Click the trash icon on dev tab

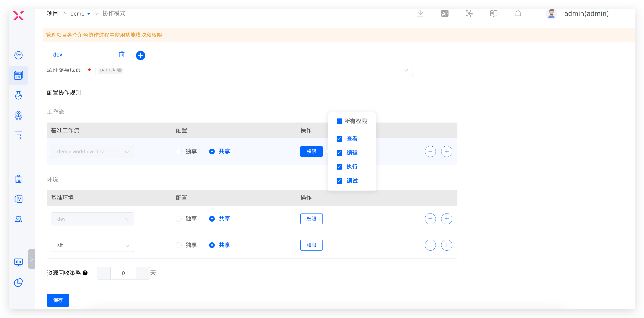121,55
